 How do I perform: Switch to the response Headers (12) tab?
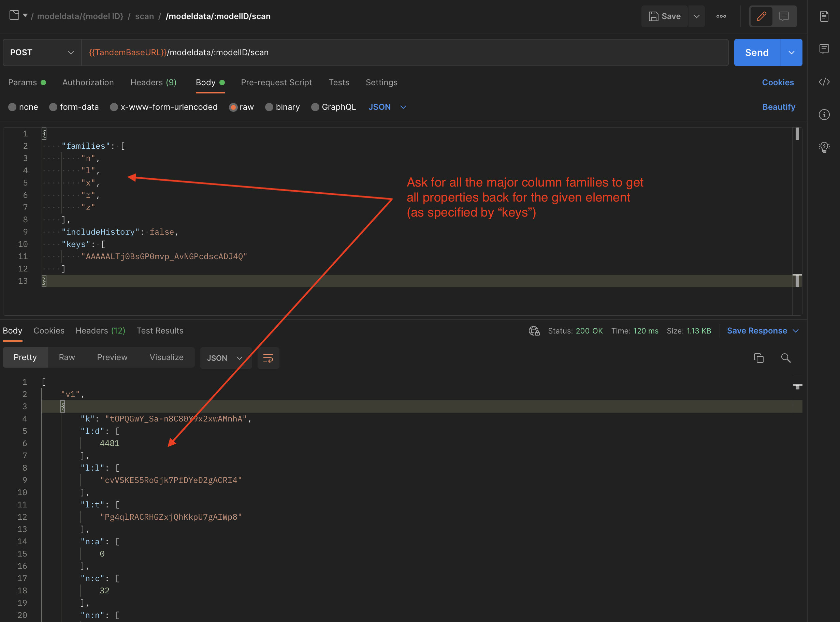coord(100,330)
